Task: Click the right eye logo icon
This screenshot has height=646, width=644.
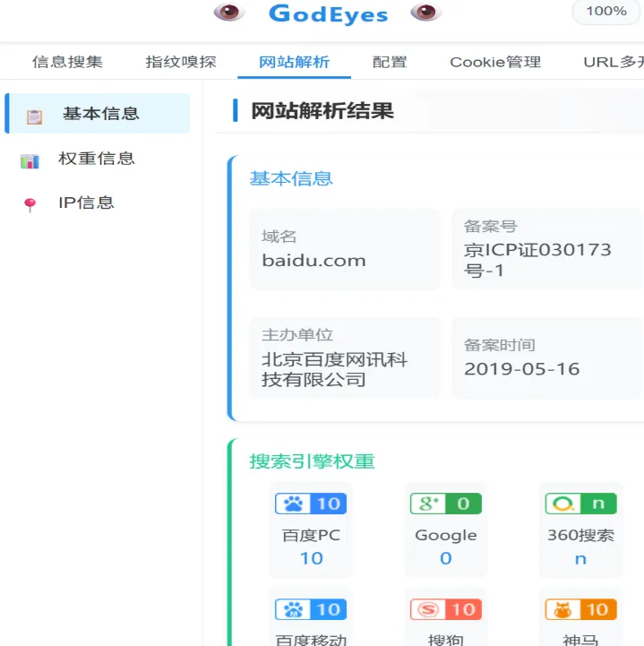Action: pos(426,12)
